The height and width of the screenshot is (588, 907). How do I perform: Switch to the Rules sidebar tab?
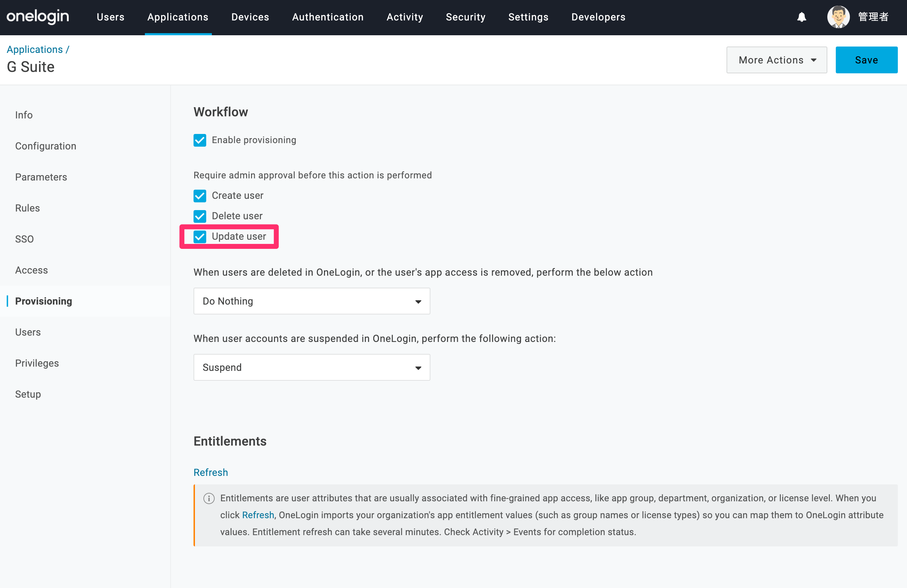coord(27,208)
